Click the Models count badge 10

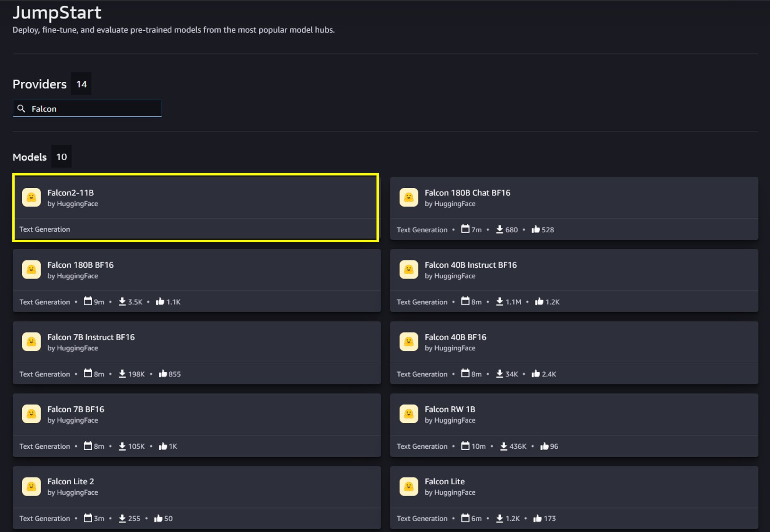[61, 157]
